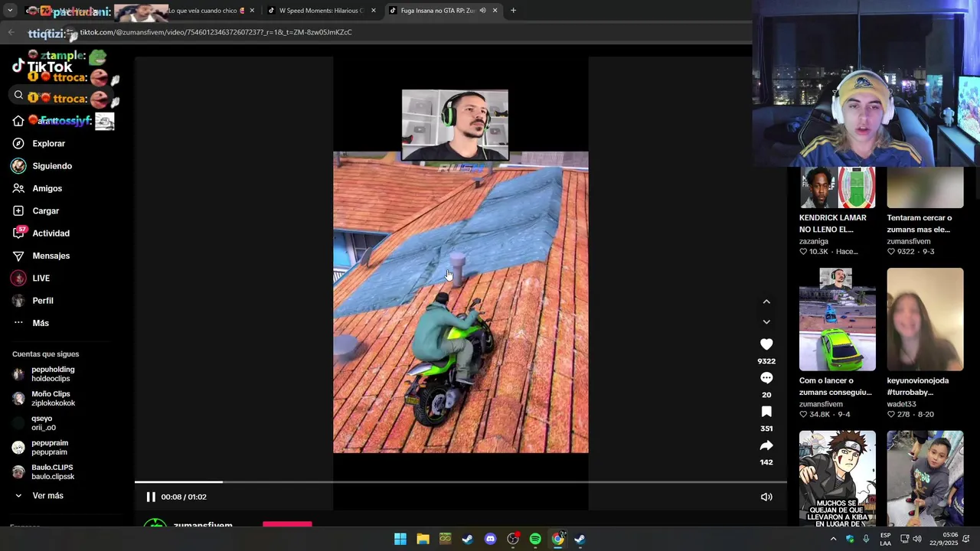This screenshot has height=551, width=980.
Task: Open Tentaram cercar o zumans video
Action: [925, 187]
